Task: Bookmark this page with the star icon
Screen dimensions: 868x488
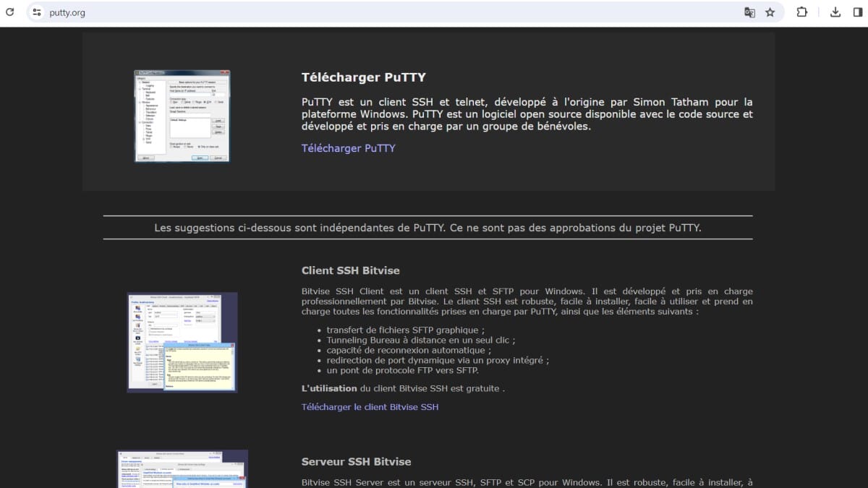Action: coord(770,12)
